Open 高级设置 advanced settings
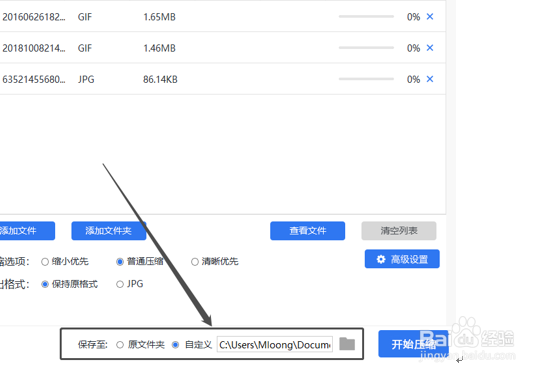 [x=402, y=259]
